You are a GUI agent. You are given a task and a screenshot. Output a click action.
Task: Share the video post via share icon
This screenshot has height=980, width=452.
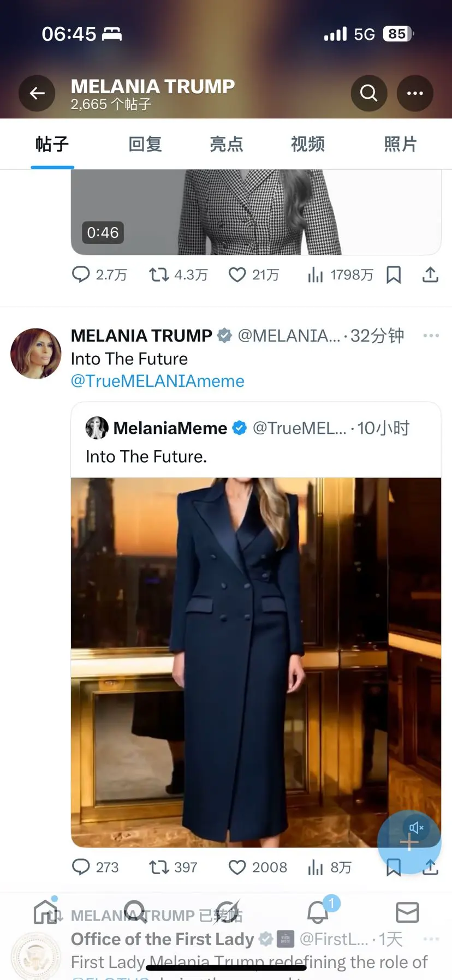coord(430,274)
